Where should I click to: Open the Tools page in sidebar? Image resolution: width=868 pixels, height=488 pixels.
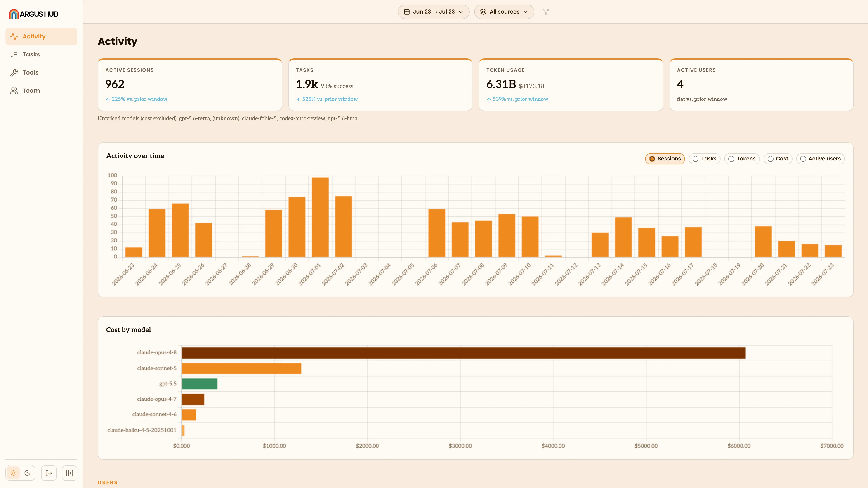(41, 72)
